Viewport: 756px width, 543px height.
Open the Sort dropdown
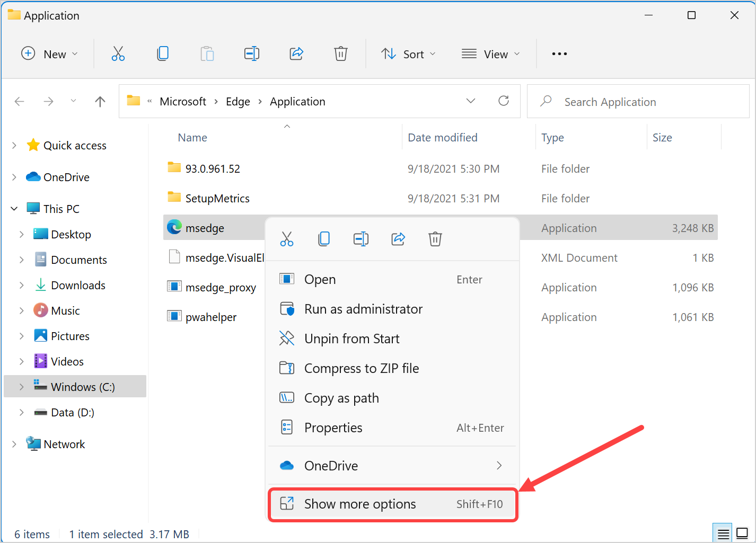coord(408,53)
